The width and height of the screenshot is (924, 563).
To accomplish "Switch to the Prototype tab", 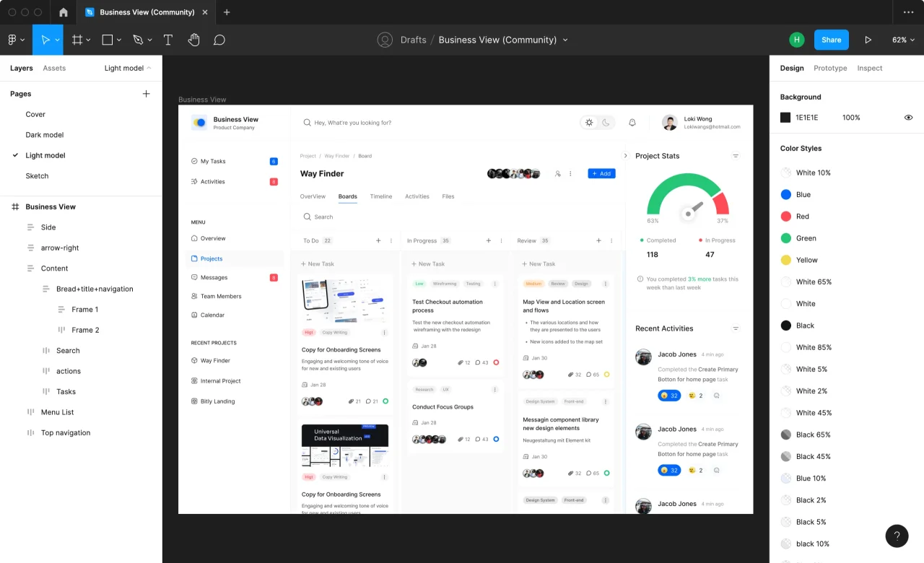I will tap(830, 68).
